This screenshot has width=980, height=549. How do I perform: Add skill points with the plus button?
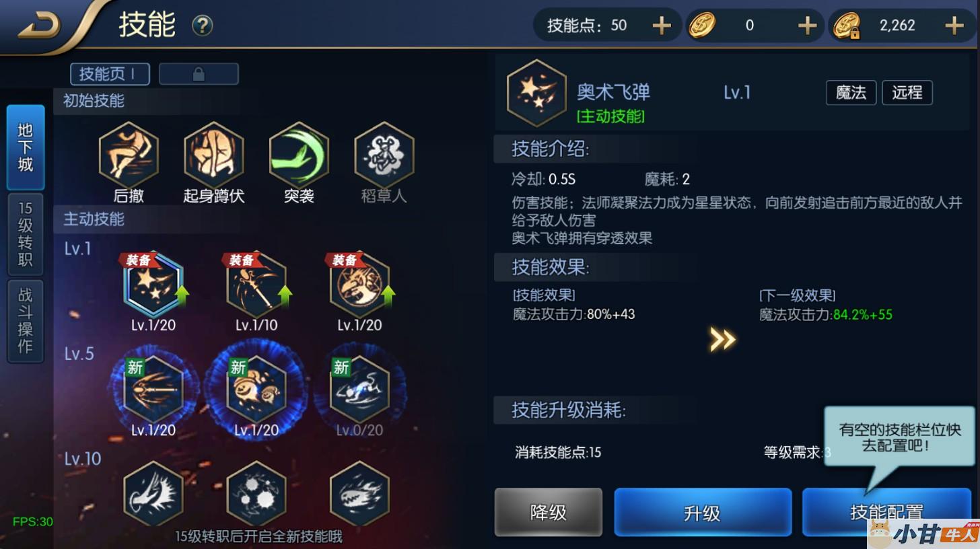click(x=662, y=26)
